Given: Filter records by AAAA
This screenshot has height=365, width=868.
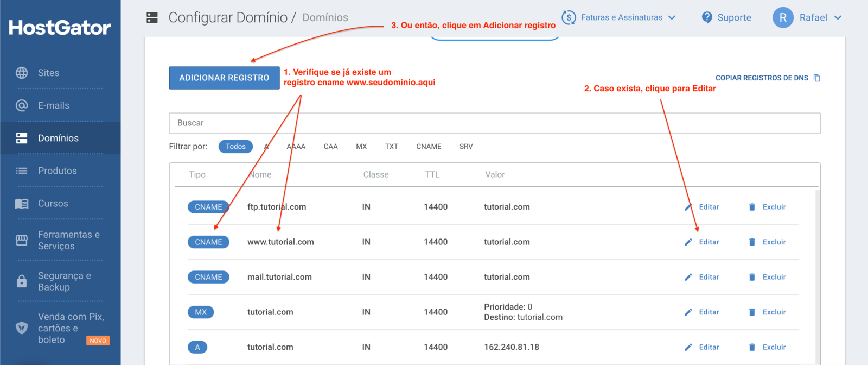Looking at the screenshot, I should tap(296, 147).
